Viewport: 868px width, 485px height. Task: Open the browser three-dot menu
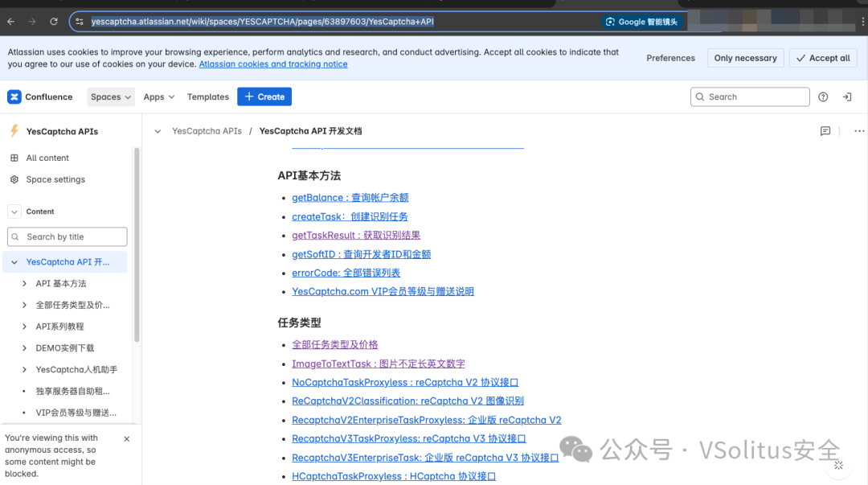coord(862,22)
